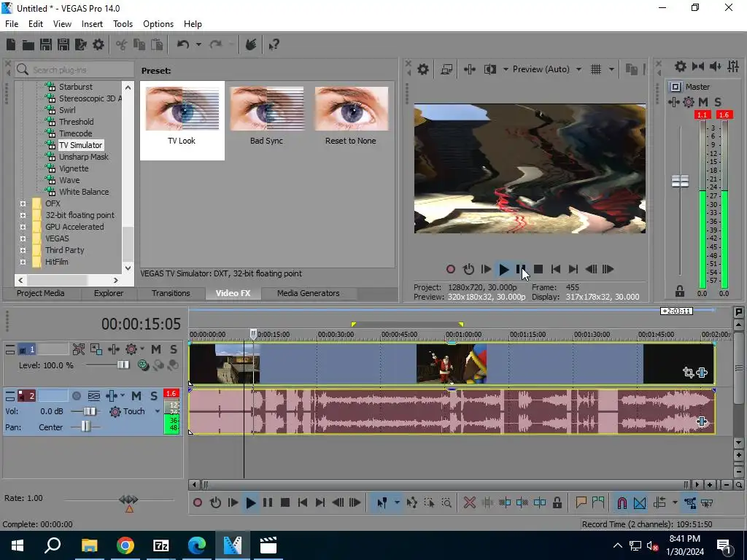This screenshot has height=560, width=747.
Task: Click the Undo arrow button
Action: tap(183, 44)
